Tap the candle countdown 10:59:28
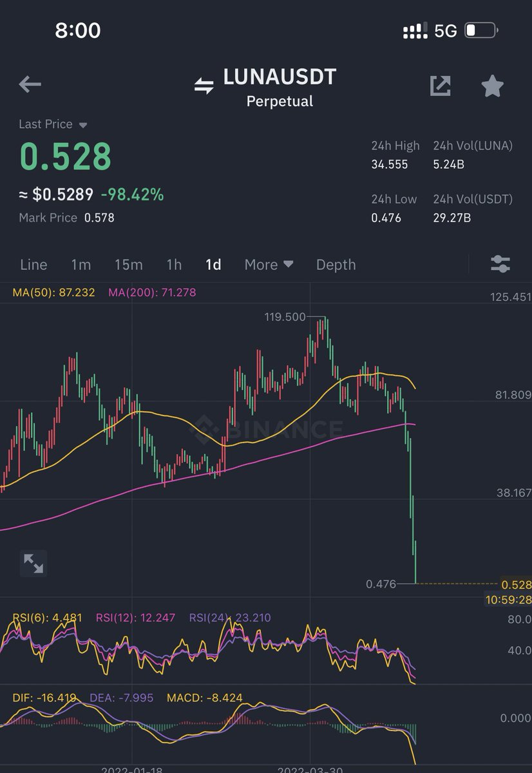Screen dimensions: 532x773 click(x=508, y=600)
